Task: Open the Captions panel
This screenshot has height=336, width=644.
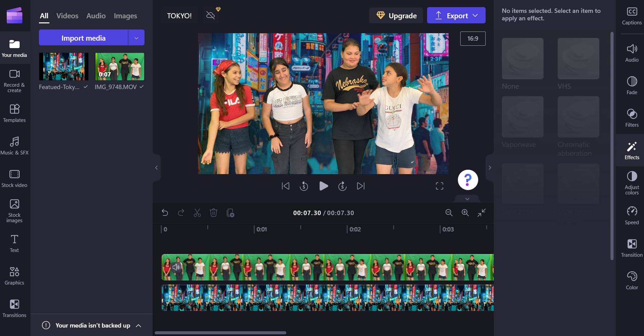Action: tap(631, 16)
